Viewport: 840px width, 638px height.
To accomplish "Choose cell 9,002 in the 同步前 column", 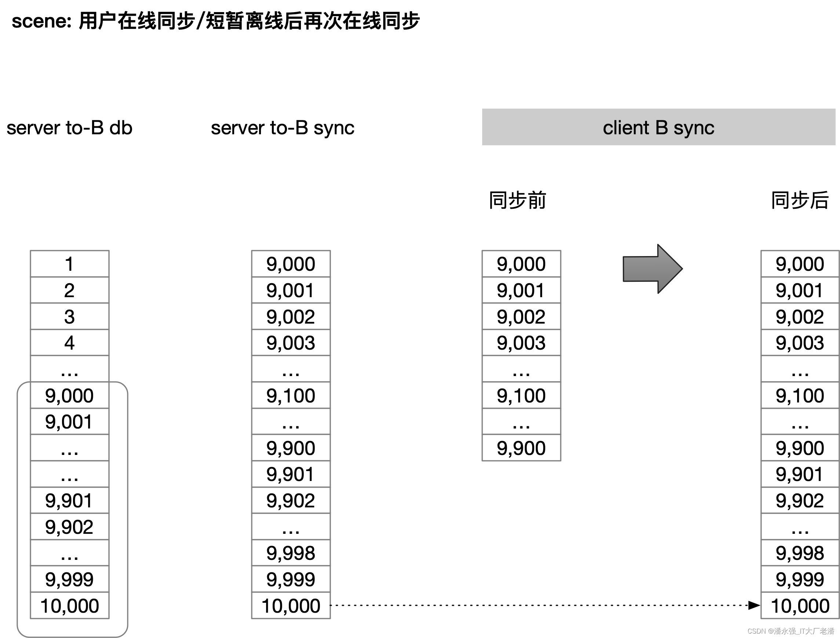I will coord(521,316).
